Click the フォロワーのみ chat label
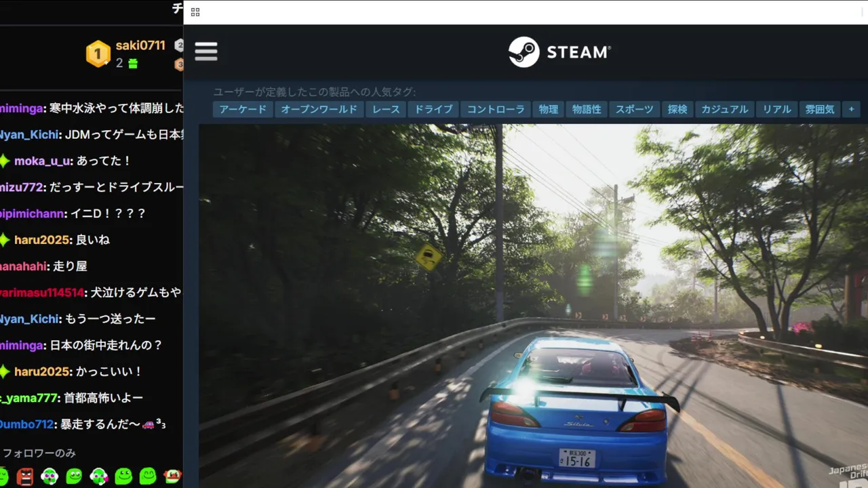The width and height of the screenshot is (868, 488). (x=39, y=453)
